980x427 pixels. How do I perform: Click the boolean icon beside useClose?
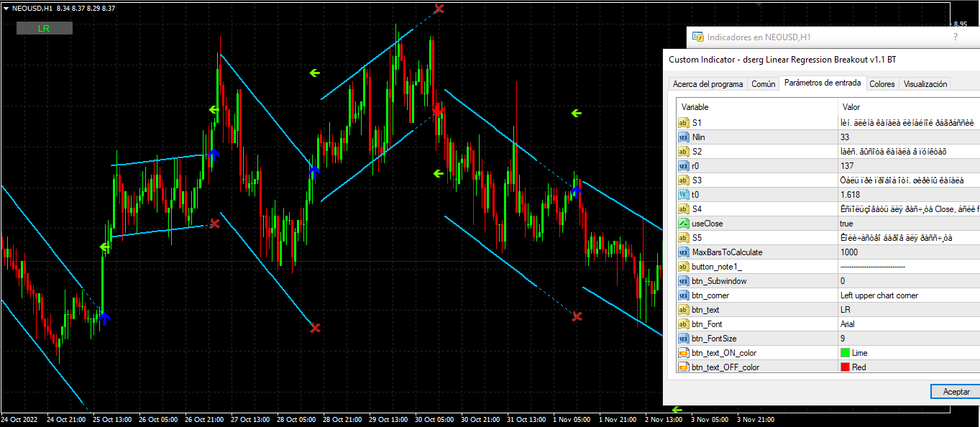coord(683,224)
